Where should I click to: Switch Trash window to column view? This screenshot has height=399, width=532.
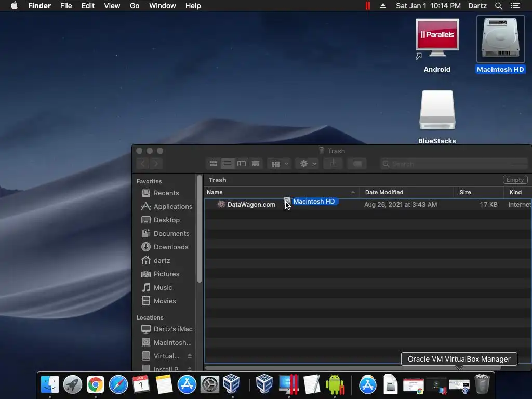242,164
